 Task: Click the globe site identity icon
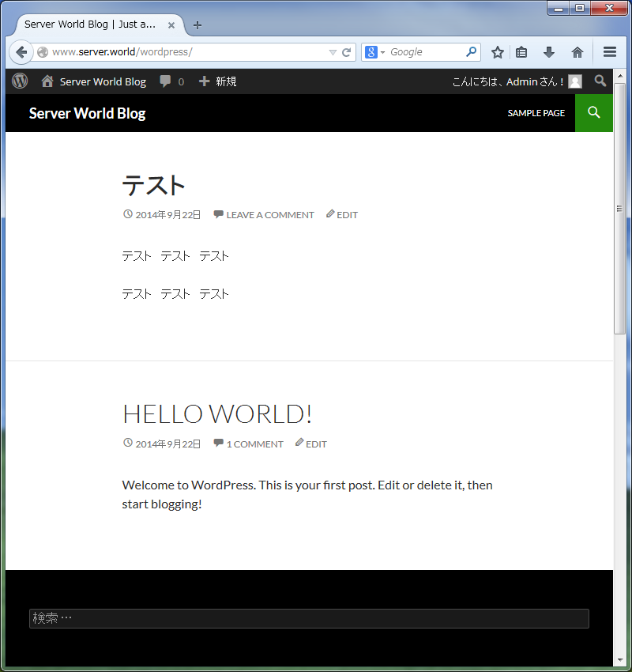coord(43,52)
